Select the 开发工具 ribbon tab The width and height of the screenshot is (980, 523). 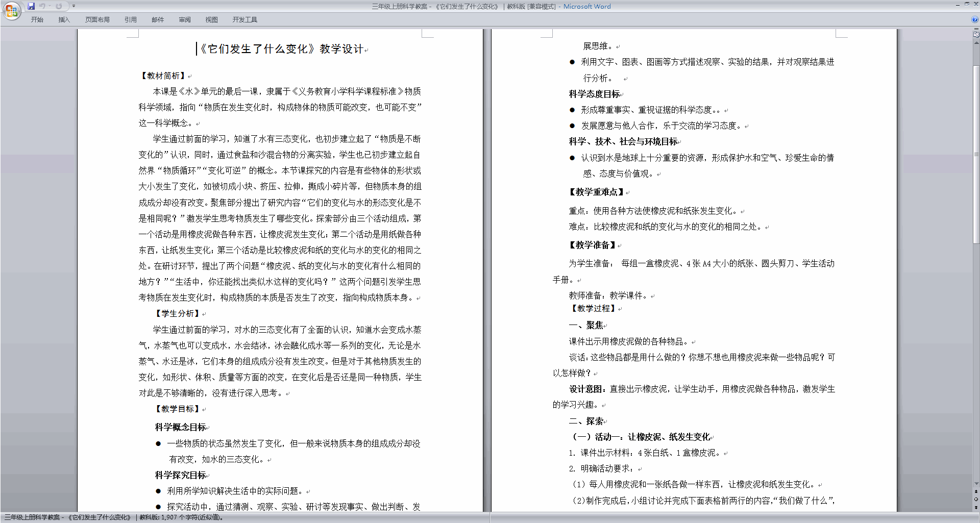coord(245,20)
